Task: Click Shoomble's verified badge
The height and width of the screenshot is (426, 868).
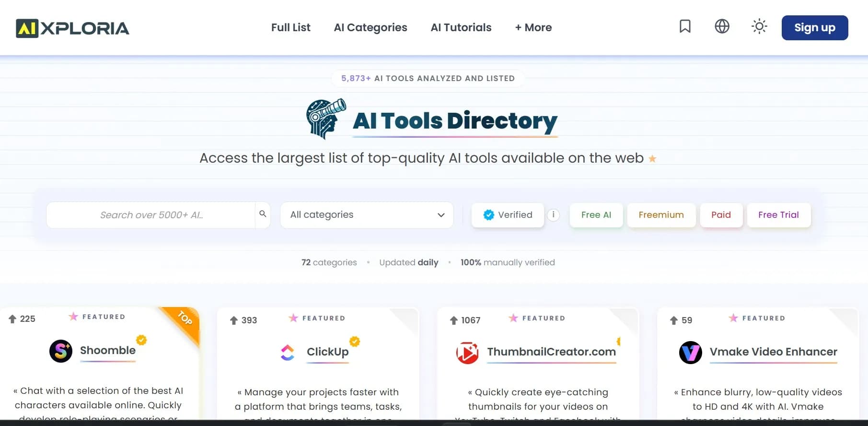Action: click(x=141, y=340)
